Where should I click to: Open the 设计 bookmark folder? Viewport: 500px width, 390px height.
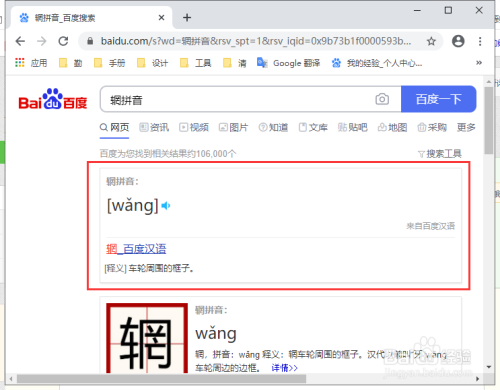tap(153, 63)
